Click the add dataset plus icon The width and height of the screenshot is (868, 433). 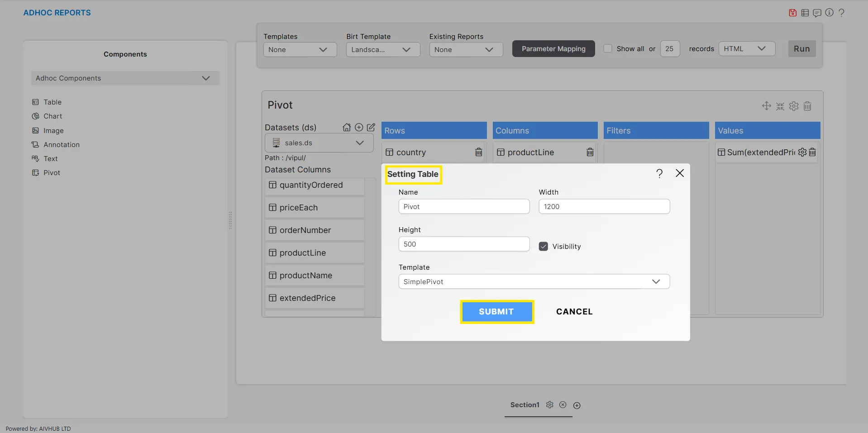359,128
